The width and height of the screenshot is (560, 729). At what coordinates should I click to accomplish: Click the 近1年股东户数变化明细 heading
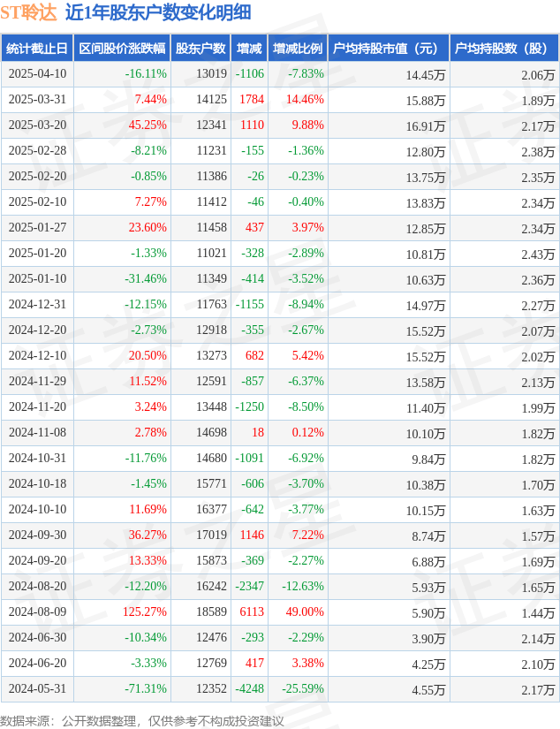[158, 12]
